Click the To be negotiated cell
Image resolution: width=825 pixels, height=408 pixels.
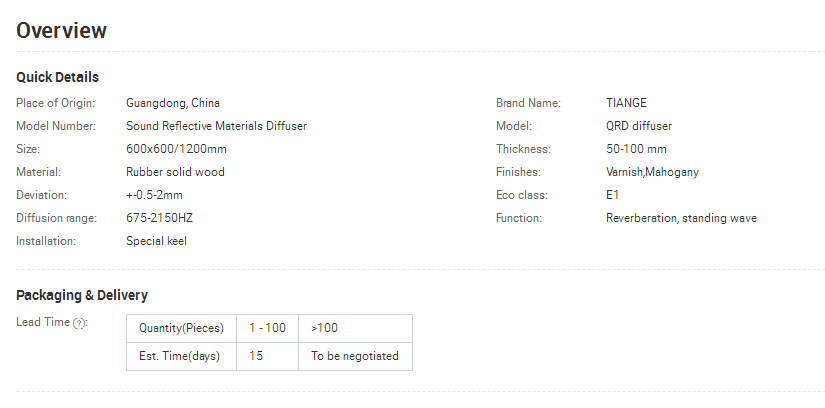pyautogui.click(x=355, y=356)
